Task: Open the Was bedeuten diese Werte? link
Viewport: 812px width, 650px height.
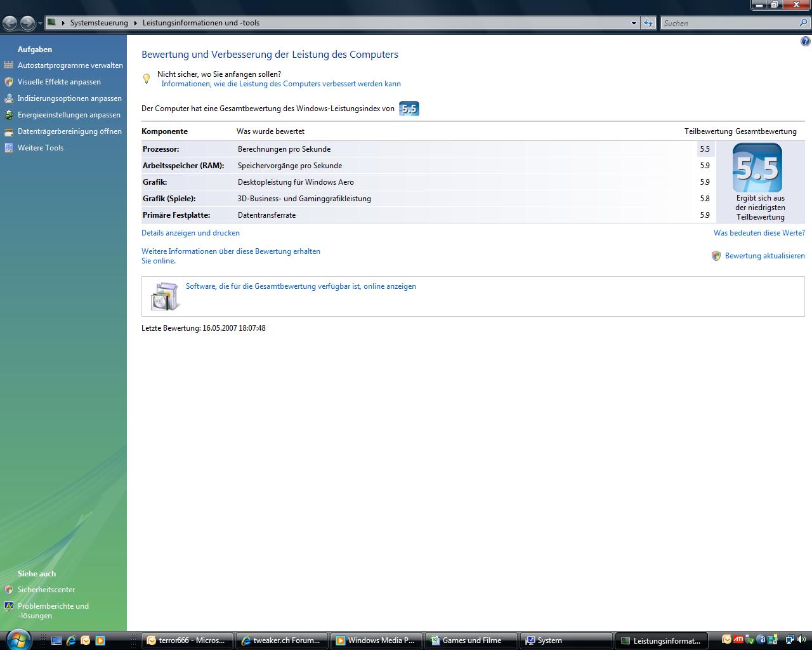Action: click(x=759, y=233)
